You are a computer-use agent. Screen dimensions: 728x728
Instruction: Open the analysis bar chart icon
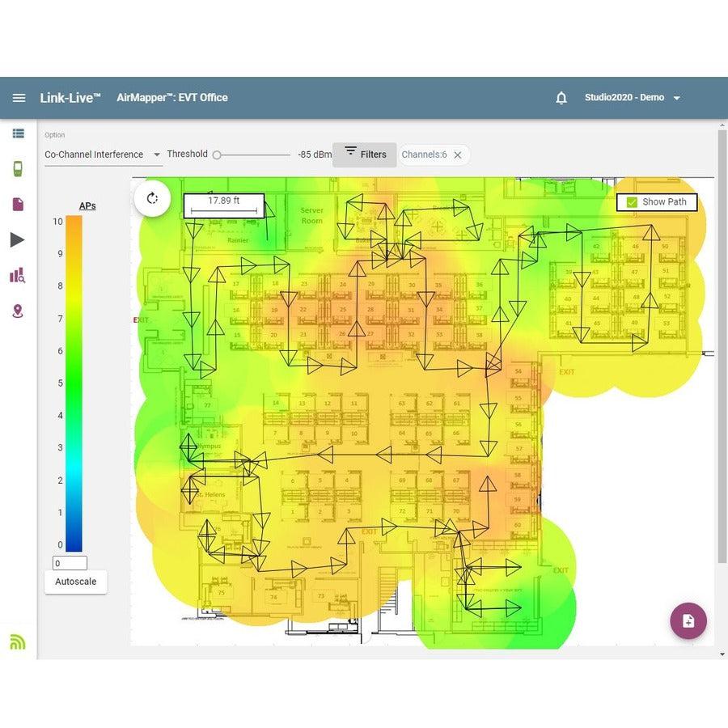coord(18,275)
